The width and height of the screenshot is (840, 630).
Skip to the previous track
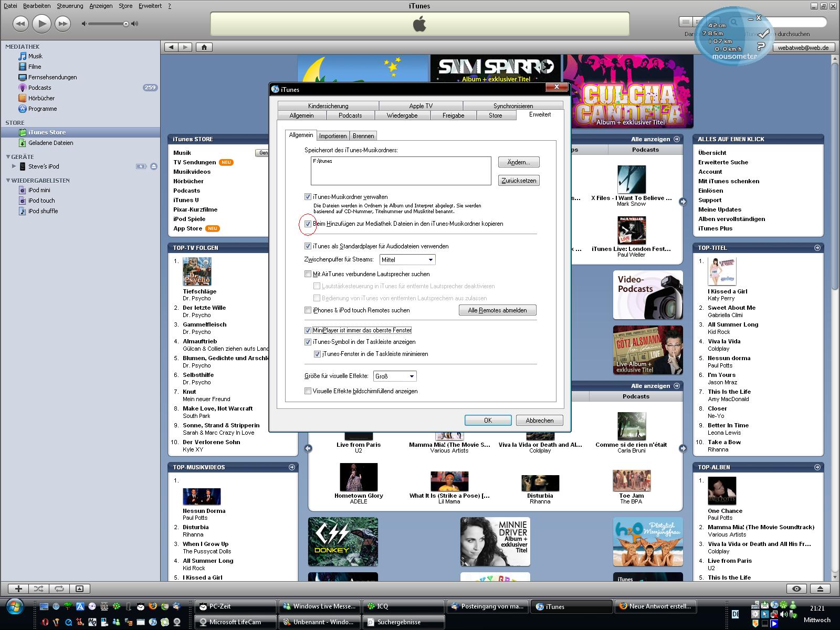20,23
